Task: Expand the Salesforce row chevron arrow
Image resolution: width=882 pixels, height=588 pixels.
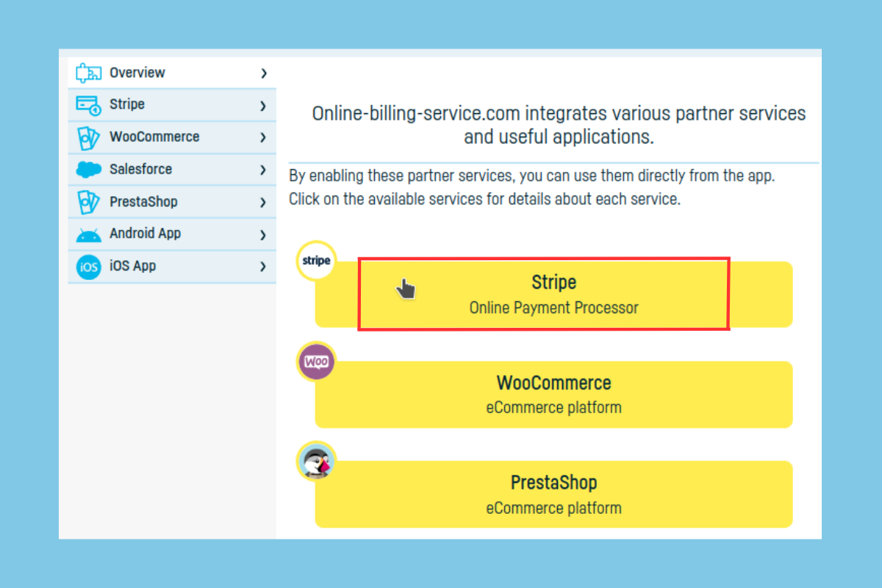Action: click(263, 170)
